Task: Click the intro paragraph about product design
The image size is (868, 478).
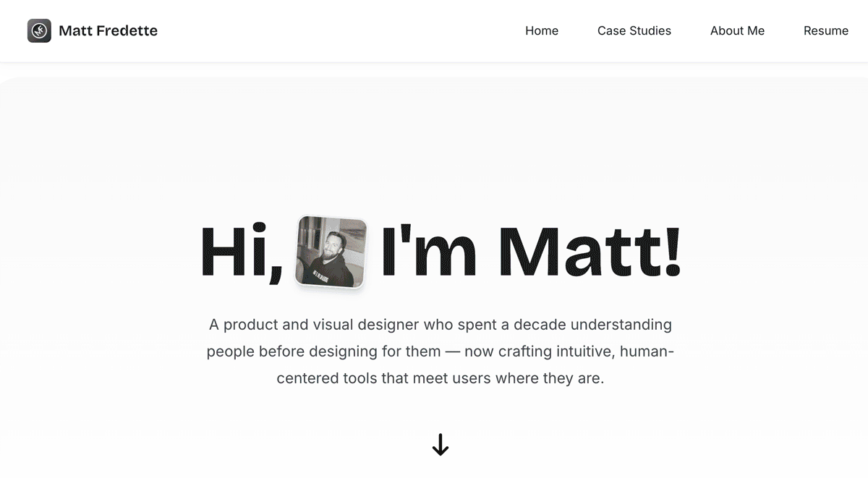Action: (x=440, y=351)
